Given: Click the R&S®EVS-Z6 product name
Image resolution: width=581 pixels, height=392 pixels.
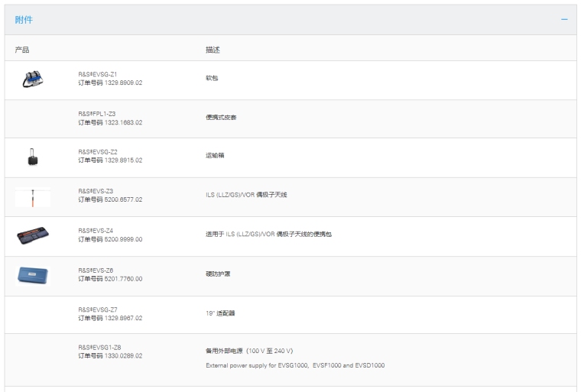Looking at the screenshot, I should click(x=96, y=271).
